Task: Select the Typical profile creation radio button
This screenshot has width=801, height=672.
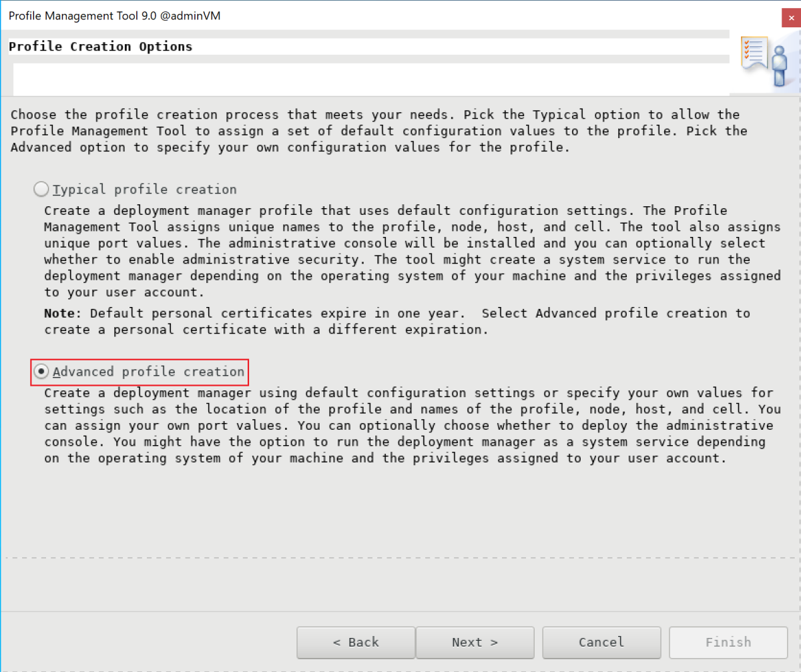Action: pyautogui.click(x=41, y=190)
